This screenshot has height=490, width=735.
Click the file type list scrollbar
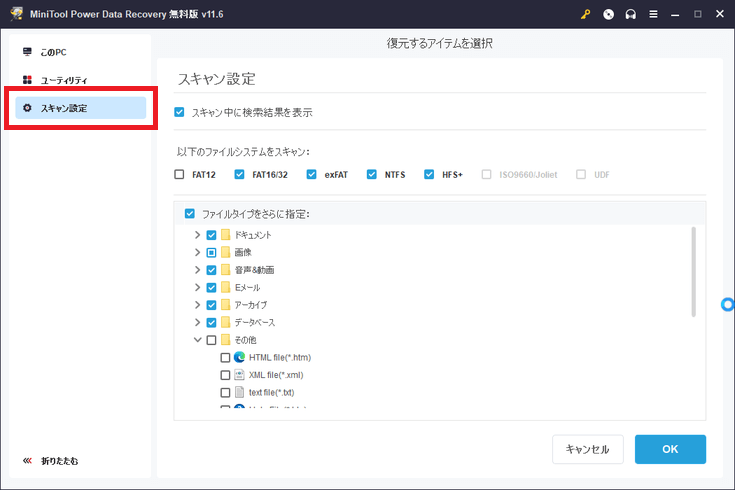pyautogui.click(x=693, y=272)
